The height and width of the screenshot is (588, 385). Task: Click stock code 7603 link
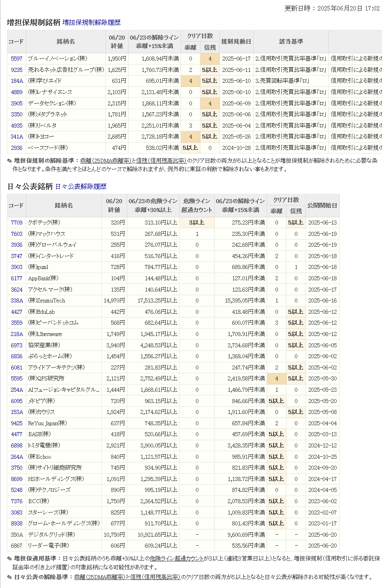pos(17,234)
